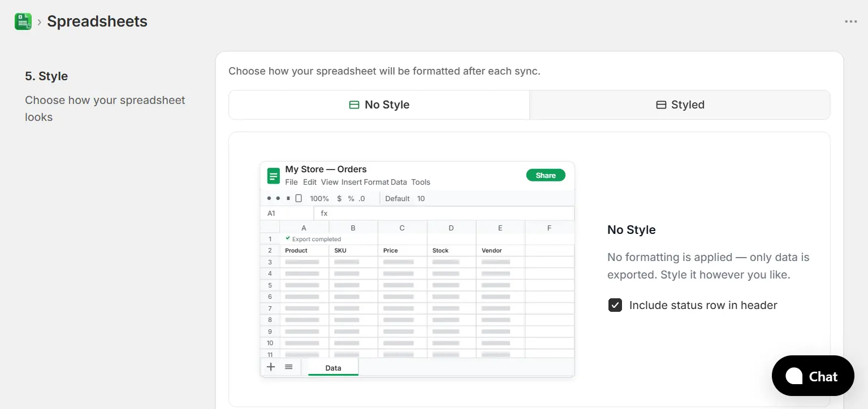
Task: Click the A1 cell reference box
Action: (x=287, y=214)
